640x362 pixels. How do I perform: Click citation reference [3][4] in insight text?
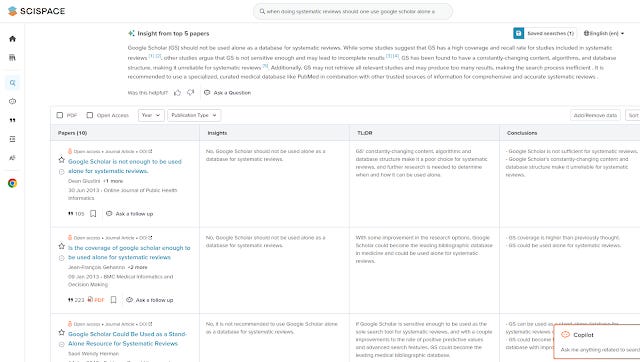(393, 56)
